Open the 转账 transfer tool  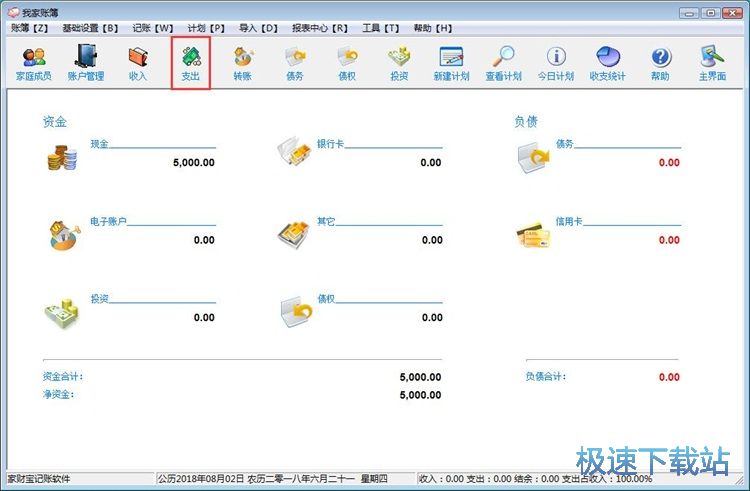243,63
